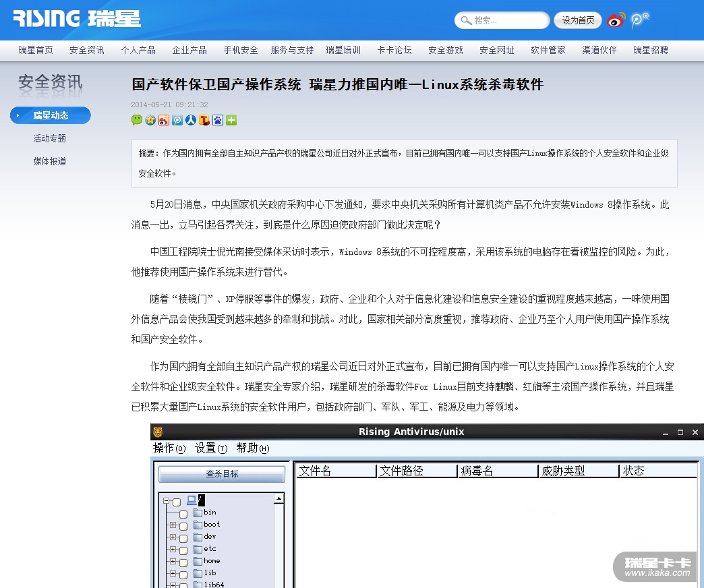The height and width of the screenshot is (588, 704).
Task: Click 查杀目标 button in antivirus window
Action: click(x=222, y=474)
